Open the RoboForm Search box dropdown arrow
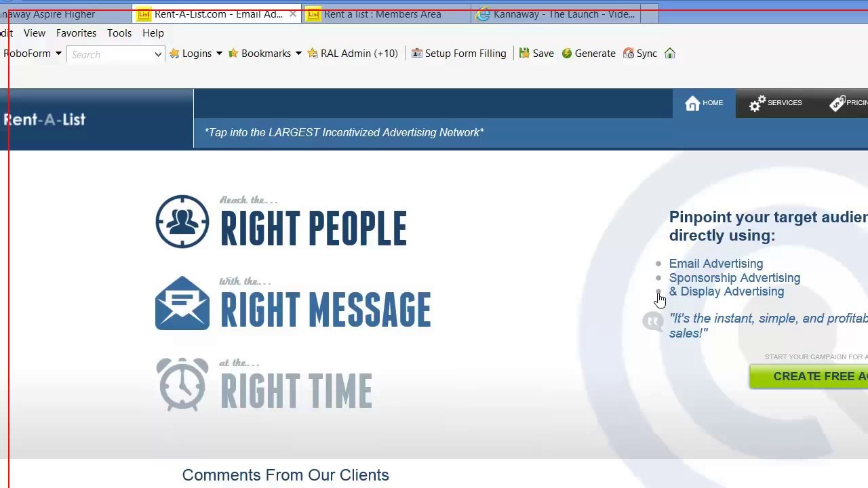 158,54
